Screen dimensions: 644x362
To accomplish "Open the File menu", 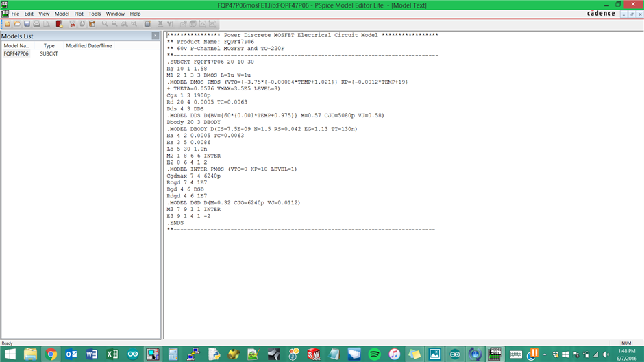I will [x=15, y=14].
